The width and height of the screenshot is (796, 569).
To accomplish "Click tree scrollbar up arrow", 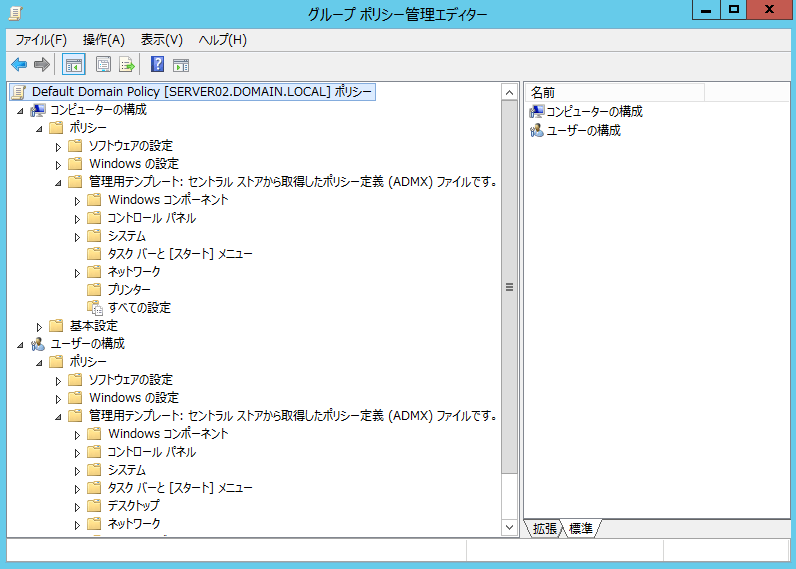I will 509,92.
